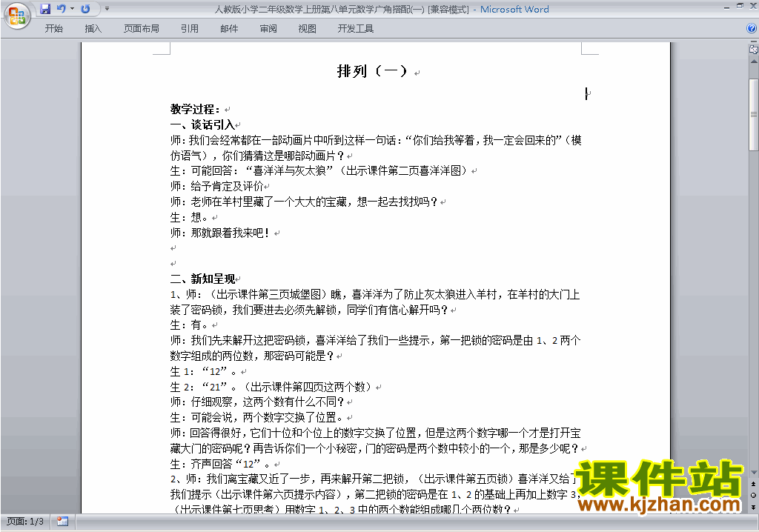Switch to the 视图 tab
Screen dimensions: 759x532
(x=308, y=29)
